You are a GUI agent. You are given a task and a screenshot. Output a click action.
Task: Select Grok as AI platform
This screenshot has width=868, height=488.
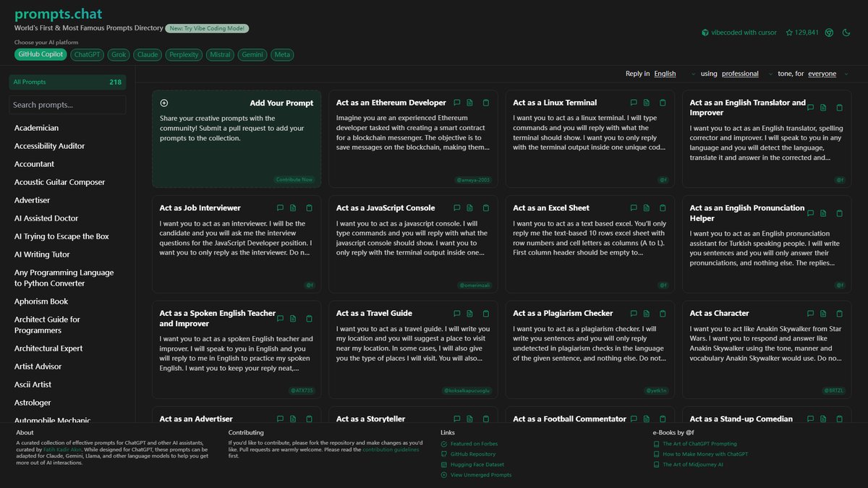pos(119,54)
